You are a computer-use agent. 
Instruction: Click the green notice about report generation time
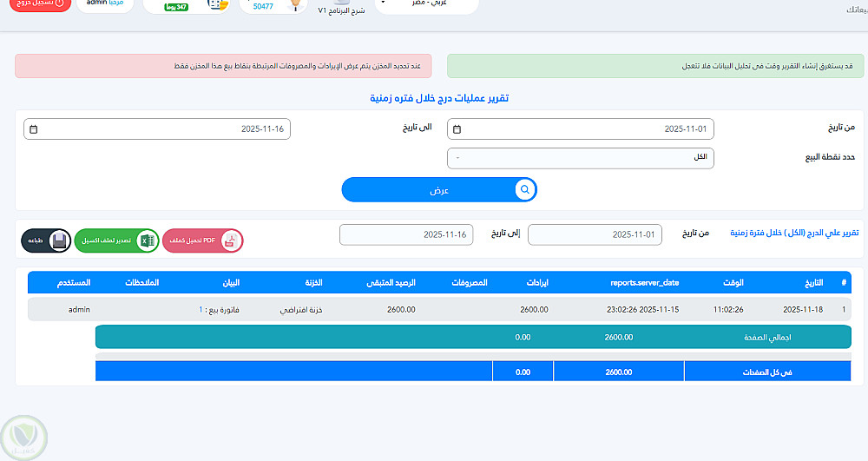[x=654, y=66]
